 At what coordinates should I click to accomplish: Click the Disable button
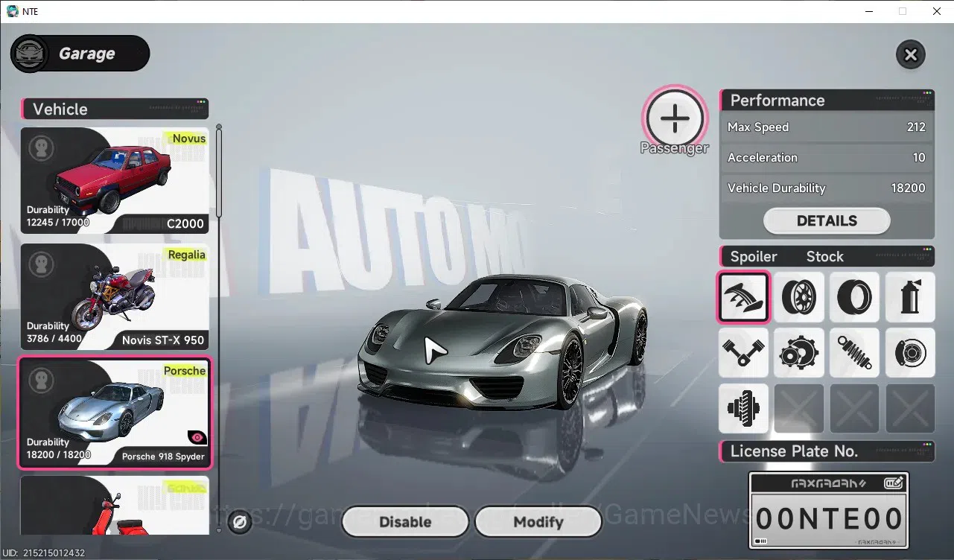pos(405,522)
